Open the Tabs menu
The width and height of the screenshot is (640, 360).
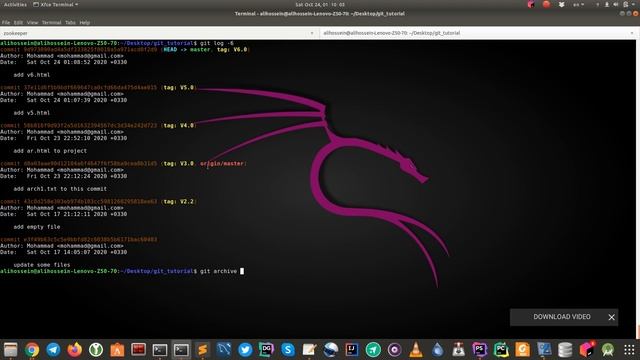click(70, 22)
